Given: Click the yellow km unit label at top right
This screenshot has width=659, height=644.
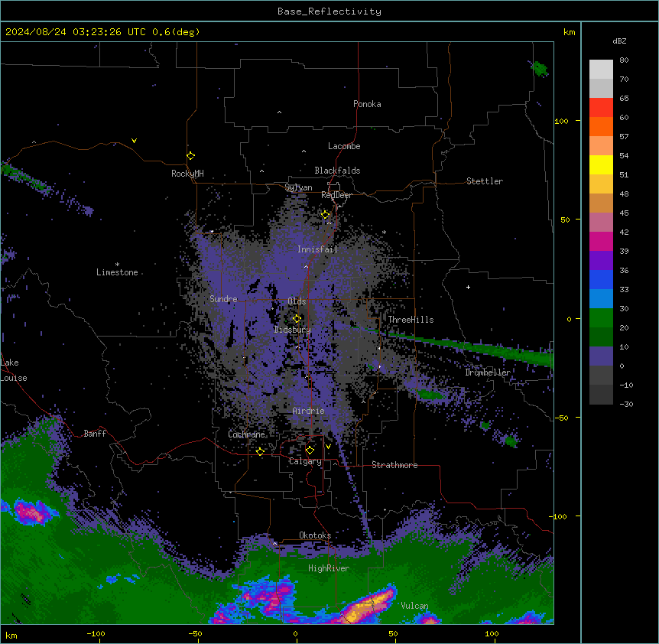Looking at the screenshot, I should pyautogui.click(x=569, y=32).
